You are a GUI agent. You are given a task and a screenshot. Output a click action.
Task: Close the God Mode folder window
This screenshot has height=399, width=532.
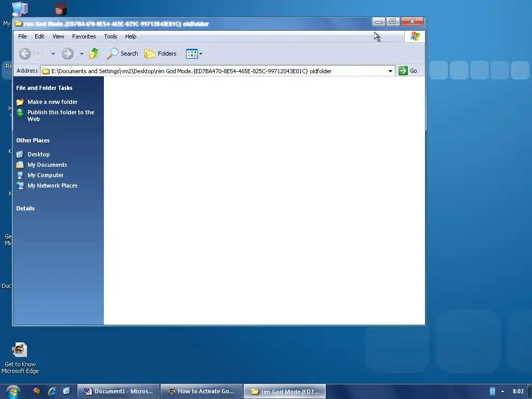[x=412, y=21]
